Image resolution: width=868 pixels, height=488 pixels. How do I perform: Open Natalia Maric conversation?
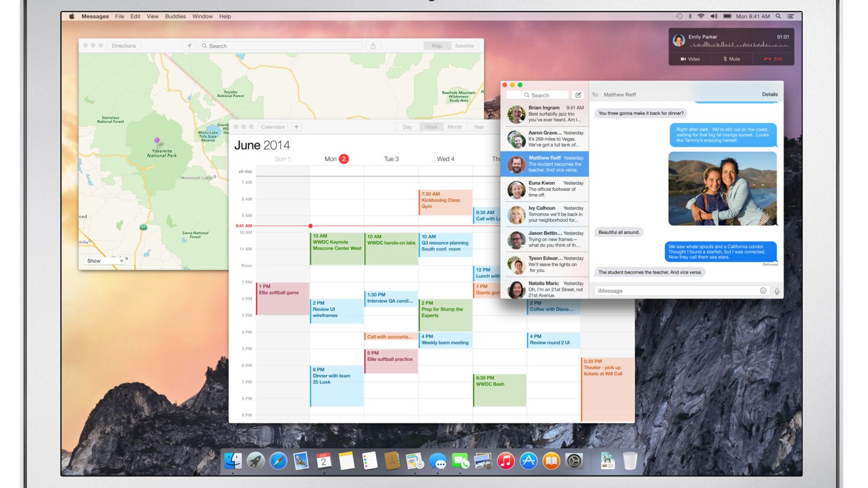coord(544,289)
